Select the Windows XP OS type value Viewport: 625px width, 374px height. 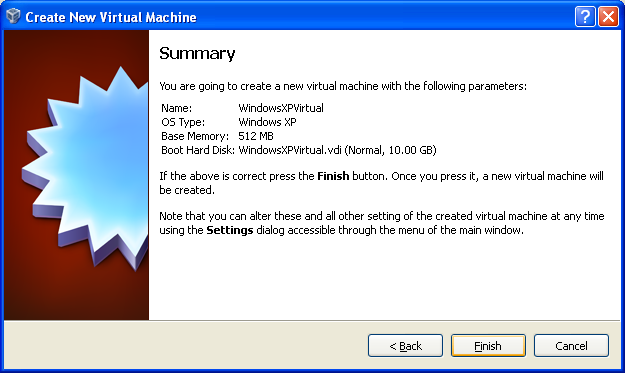pyautogui.click(x=267, y=122)
